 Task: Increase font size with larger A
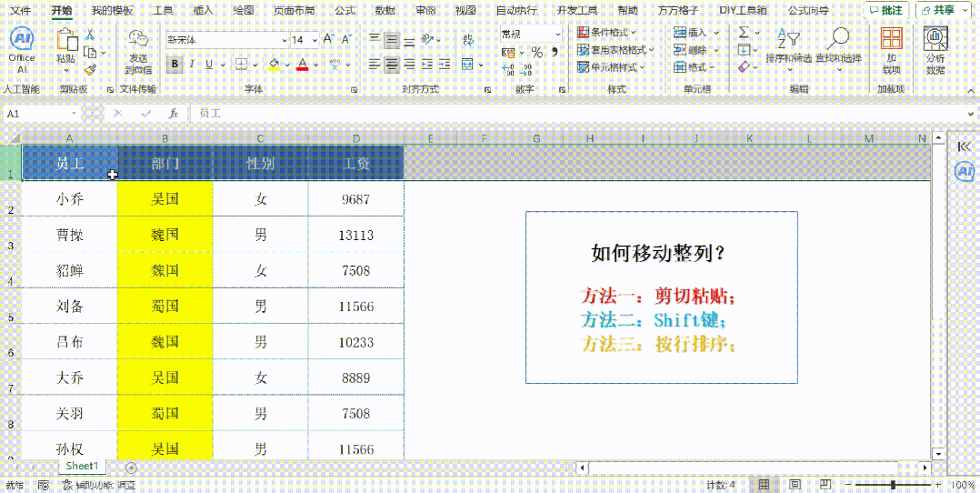point(329,39)
